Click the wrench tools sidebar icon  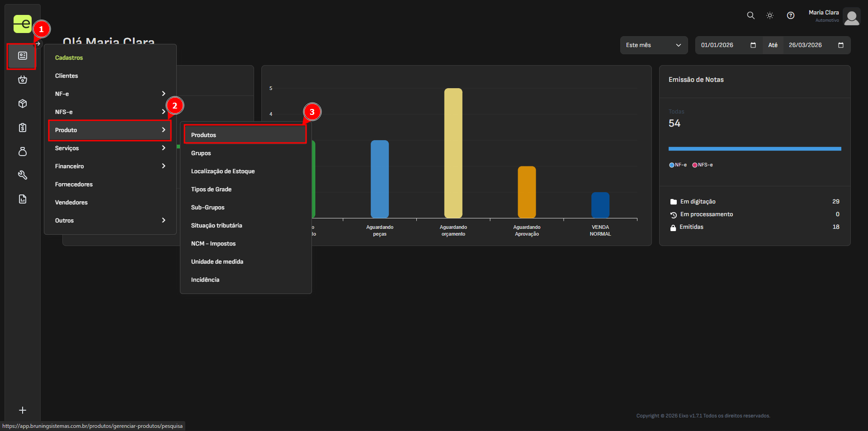22,175
